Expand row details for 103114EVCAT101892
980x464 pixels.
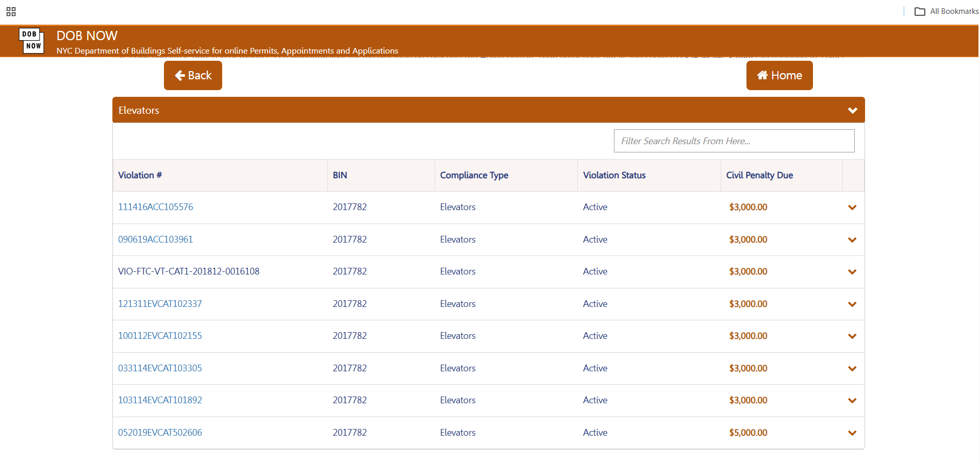[852, 401]
